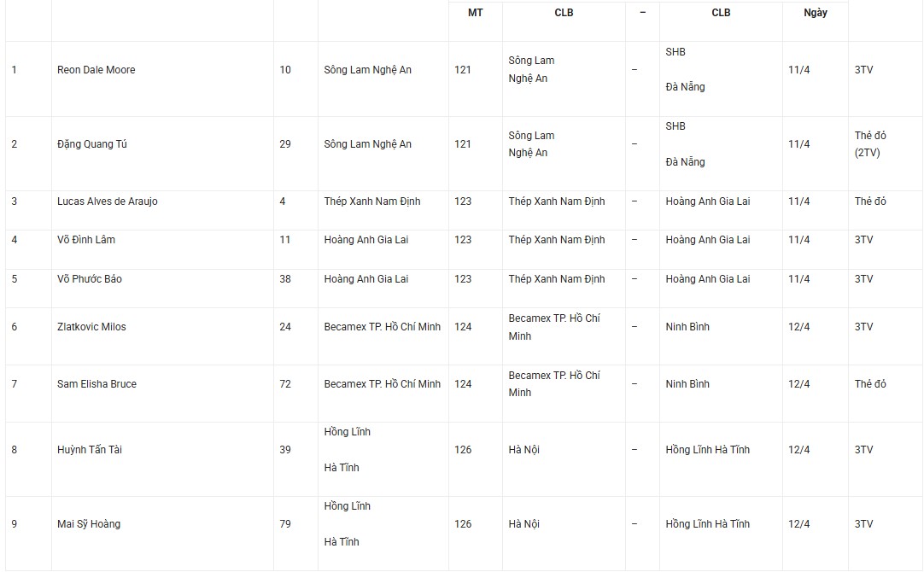This screenshot has height=572, width=924.
Task: Select Hà Nội in Huỳnh Tấn Tài row
Action: point(524,450)
